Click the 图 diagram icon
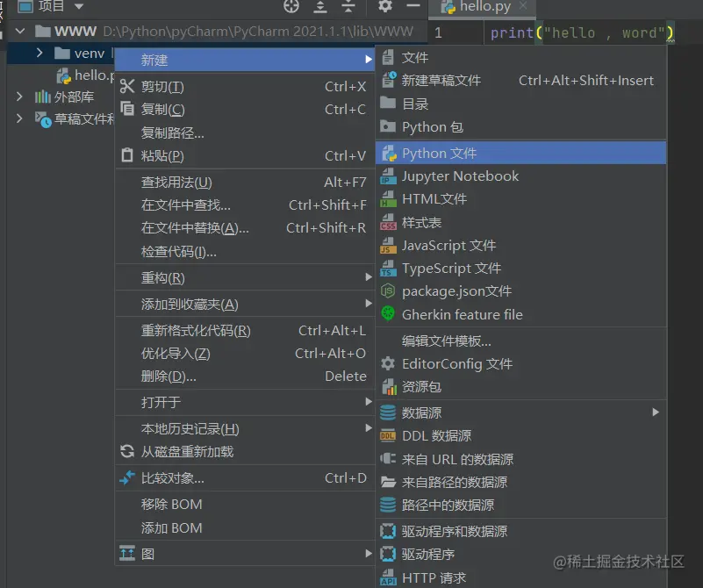The width and height of the screenshot is (703, 588). [127, 554]
